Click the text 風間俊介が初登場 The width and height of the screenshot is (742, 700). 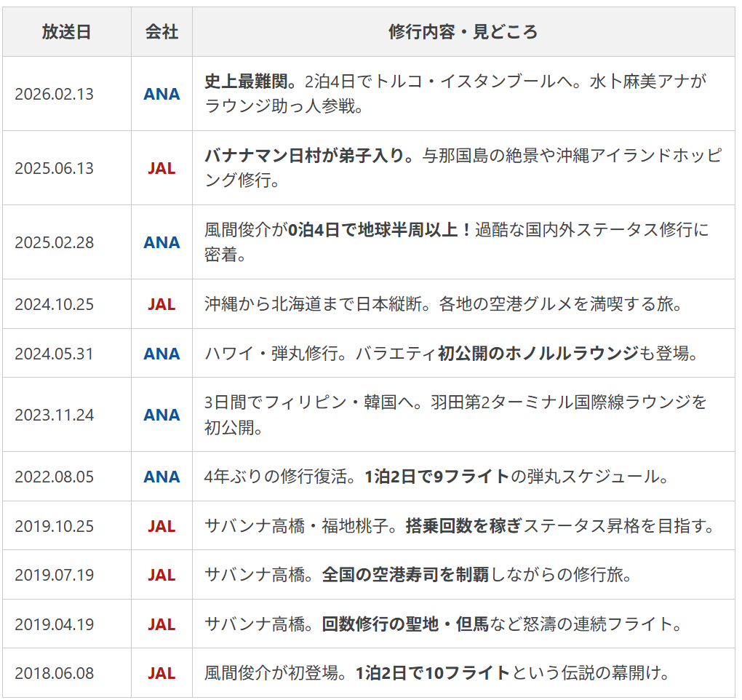pos(271,673)
